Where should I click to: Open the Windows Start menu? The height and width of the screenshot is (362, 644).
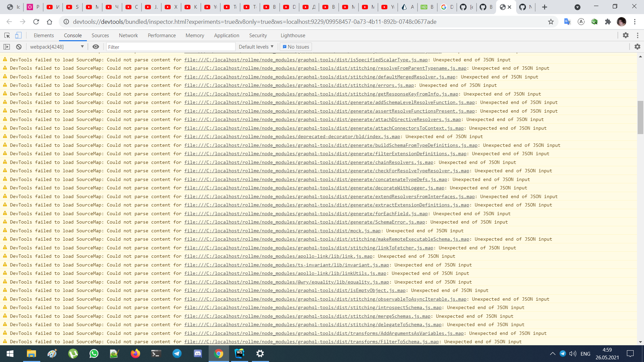pyautogui.click(x=10, y=354)
